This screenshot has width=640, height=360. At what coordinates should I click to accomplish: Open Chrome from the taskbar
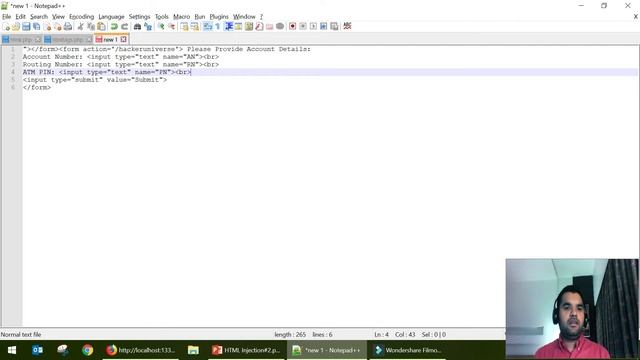click(x=87, y=350)
